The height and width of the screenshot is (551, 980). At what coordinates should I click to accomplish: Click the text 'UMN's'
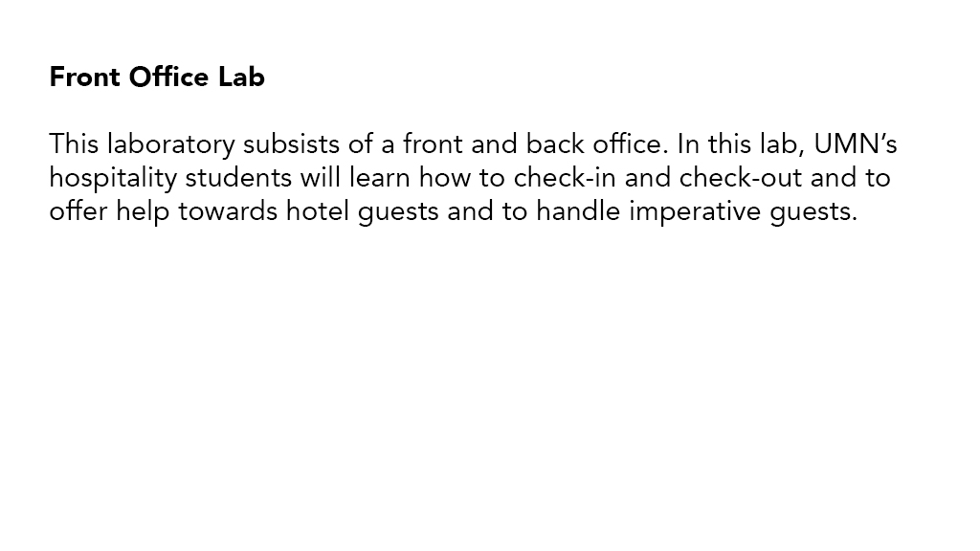pos(855,143)
